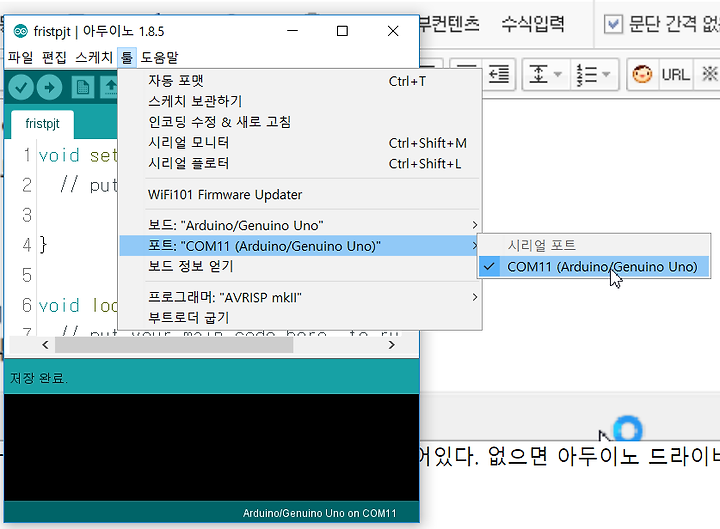Toggle the 문단 간격 checkbox
This screenshot has width=720, height=529.
click(x=613, y=24)
